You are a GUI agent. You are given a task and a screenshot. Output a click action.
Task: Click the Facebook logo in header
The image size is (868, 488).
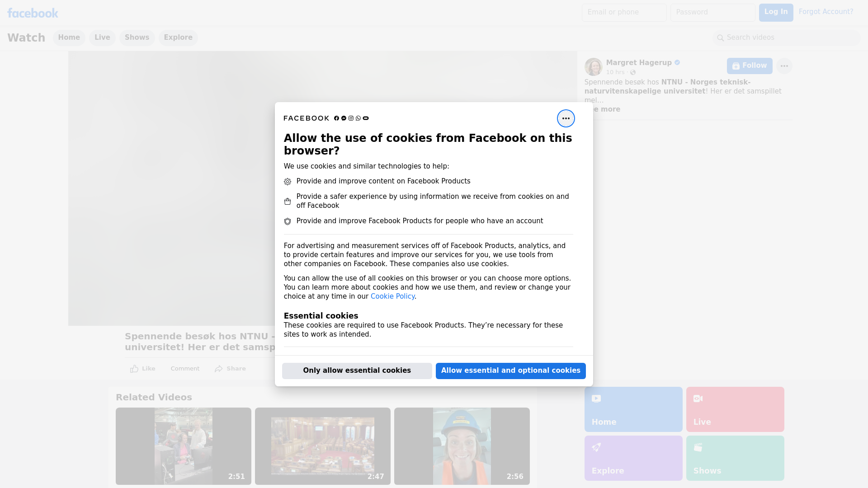click(33, 13)
